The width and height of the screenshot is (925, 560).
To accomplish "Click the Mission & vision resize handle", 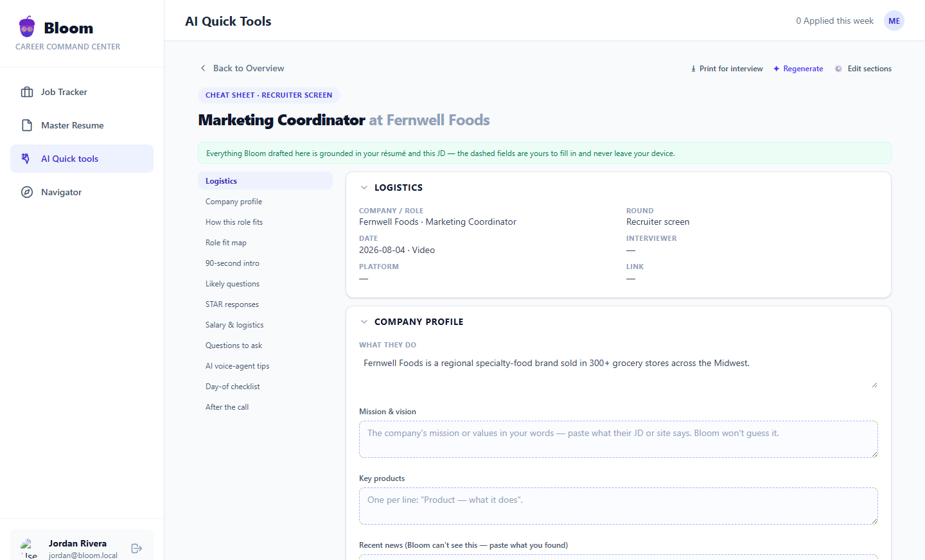I will [x=874, y=454].
